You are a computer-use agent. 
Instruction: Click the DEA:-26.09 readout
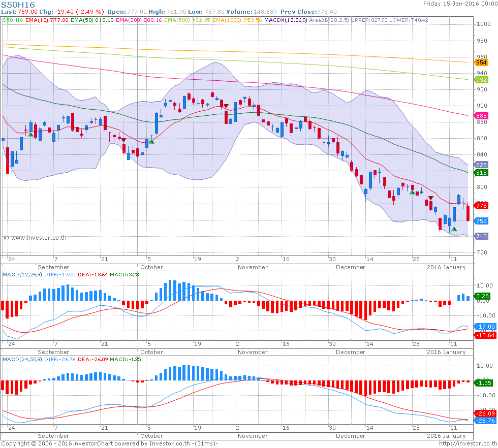pos(92,360)
